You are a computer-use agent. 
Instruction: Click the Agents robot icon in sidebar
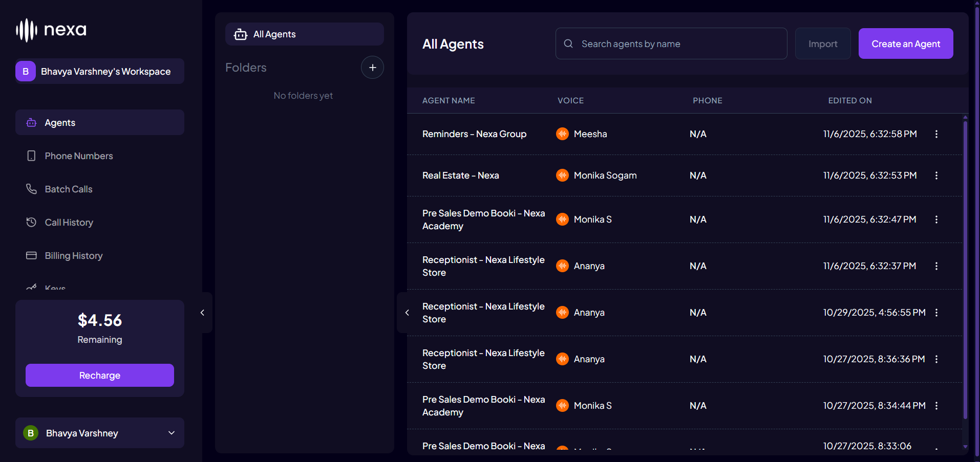[31, 122]
